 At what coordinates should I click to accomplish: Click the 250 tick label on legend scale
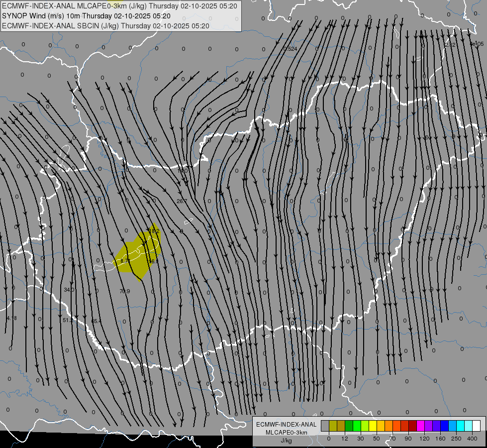[x=456, y=439]
